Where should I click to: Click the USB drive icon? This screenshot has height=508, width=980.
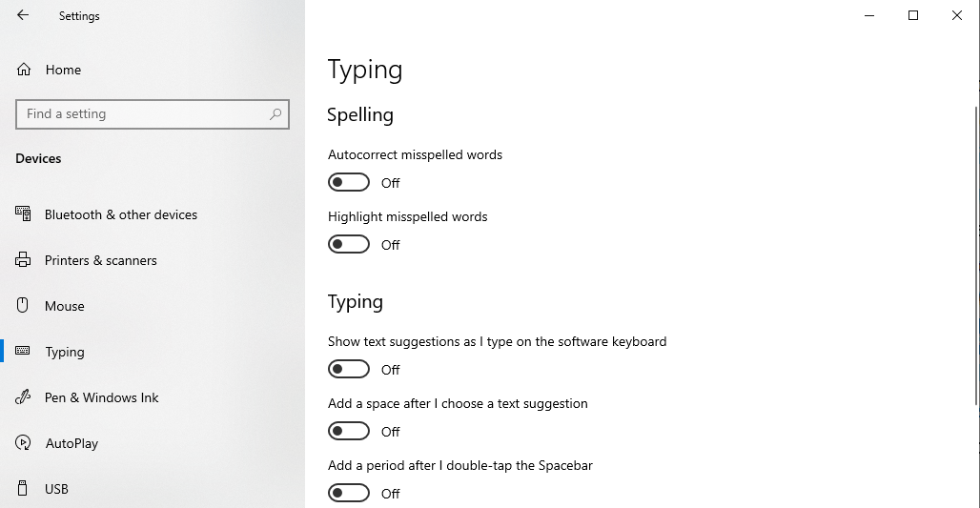pyautogui.click(x=23, y=488)
